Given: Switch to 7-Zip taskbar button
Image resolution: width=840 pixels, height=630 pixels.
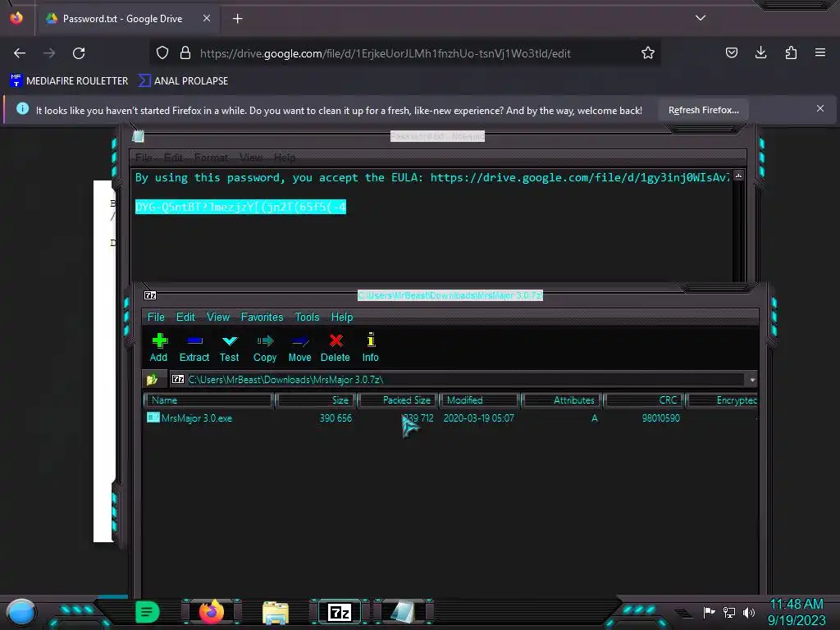Looking at the screenshot, I should [x=340, y=612].
